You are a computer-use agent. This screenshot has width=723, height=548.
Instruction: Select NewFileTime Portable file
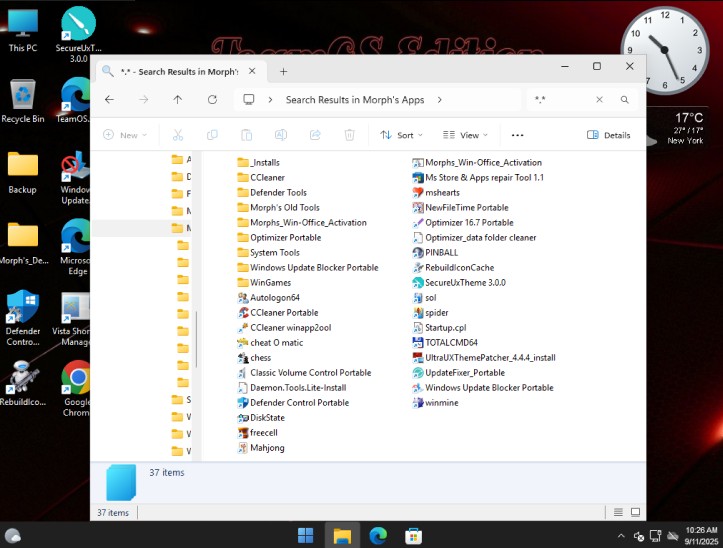pyautogui.click(x=461, y=208)
